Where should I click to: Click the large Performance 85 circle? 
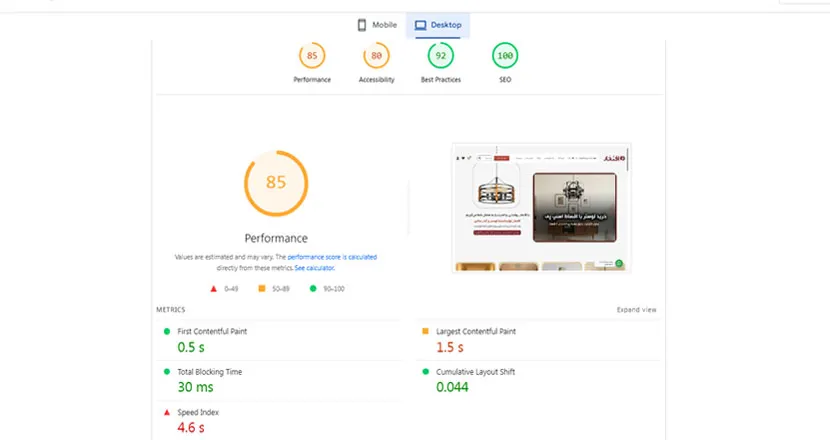[276, 183]
